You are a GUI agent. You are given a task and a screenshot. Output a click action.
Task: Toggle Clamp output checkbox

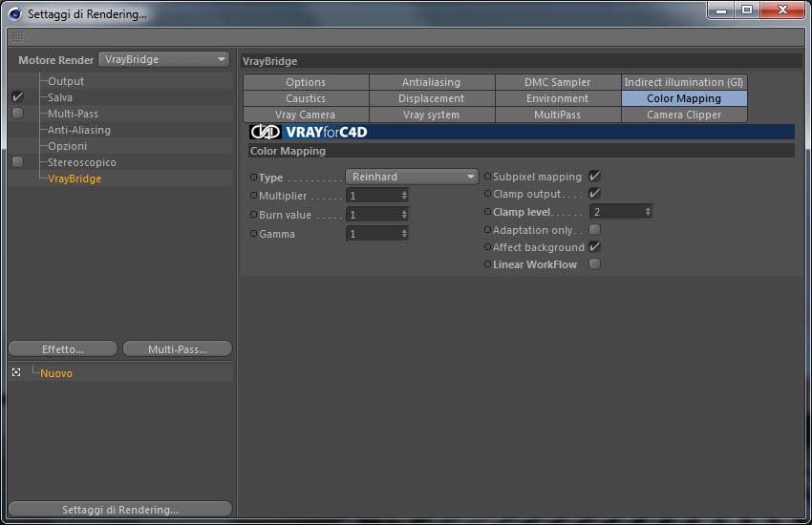pos(594,194)
